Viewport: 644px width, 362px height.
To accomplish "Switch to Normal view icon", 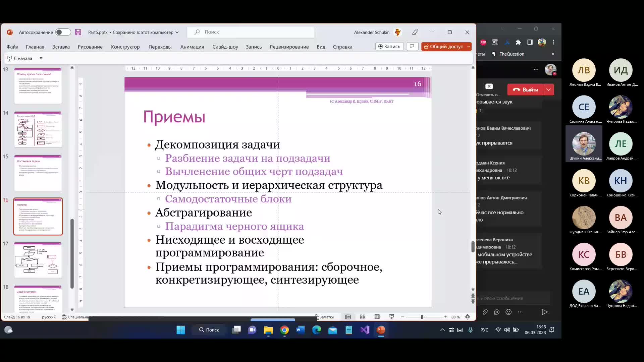I will point(348,317).
